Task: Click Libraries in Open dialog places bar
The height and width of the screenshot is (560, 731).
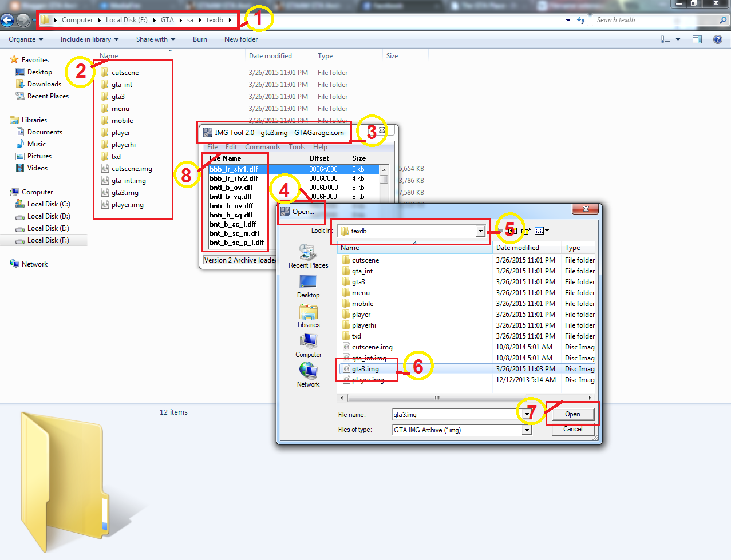Action: 308,316
